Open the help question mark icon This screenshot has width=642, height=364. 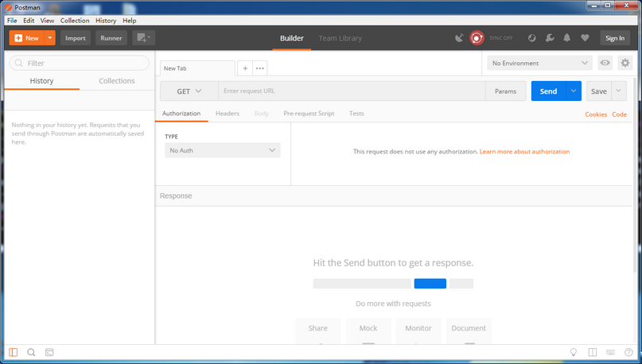(x=628, y=352)
